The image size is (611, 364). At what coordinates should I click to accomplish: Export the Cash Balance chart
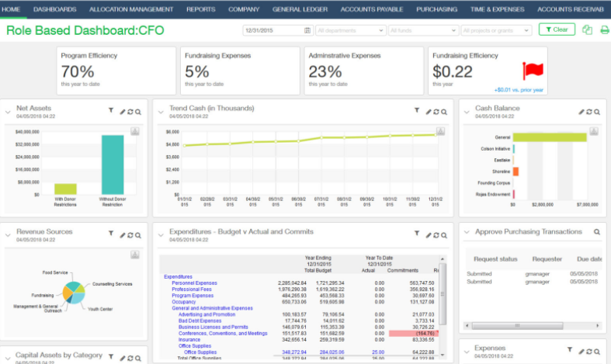pos(594,131)
